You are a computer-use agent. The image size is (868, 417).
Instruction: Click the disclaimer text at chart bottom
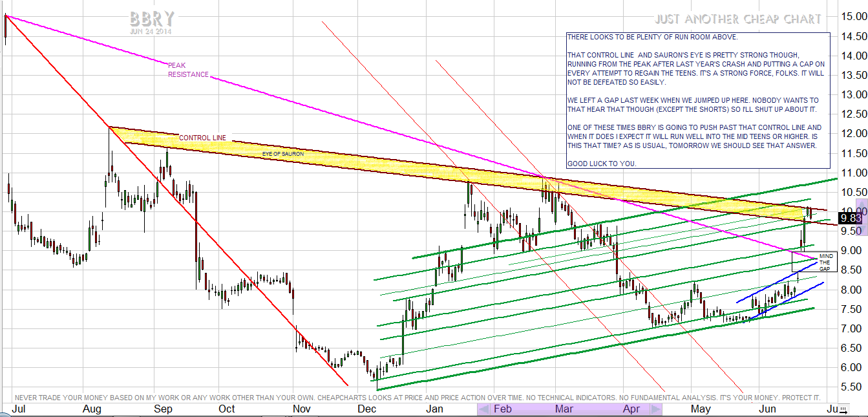[414, 396]
